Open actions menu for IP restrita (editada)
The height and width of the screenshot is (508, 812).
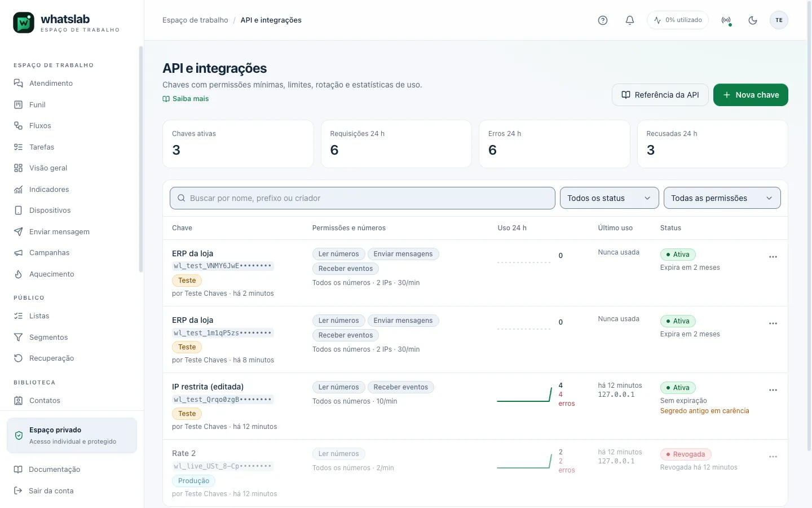pyautogui.click(x=773, y=390)
